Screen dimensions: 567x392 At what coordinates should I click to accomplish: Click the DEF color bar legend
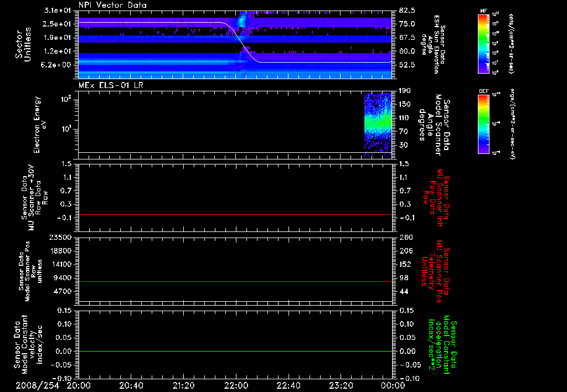click(x=483, y=124)
